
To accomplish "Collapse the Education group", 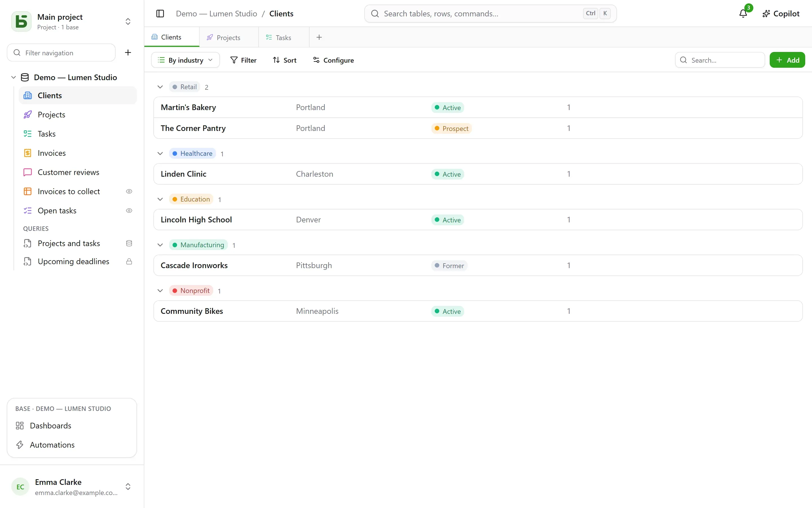I will (160, 199).
